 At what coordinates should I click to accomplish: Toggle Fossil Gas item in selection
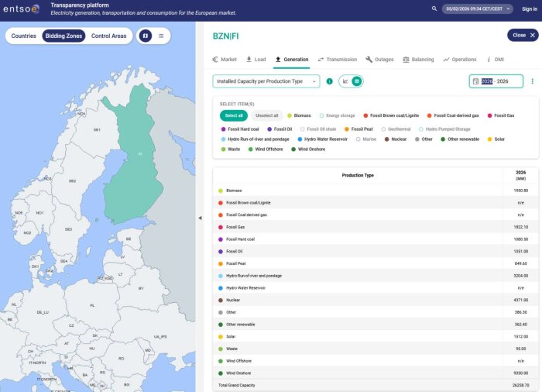[x=501, y=115]
